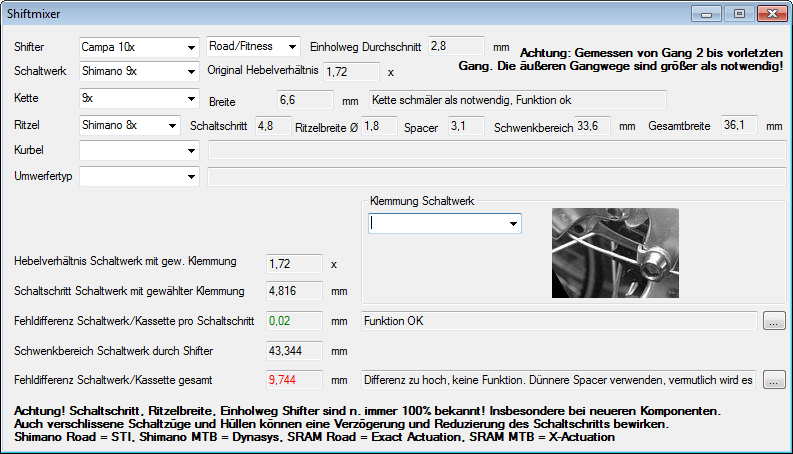Click the Einholweg Durchschnitt field showing 2,8

point(458,46)
